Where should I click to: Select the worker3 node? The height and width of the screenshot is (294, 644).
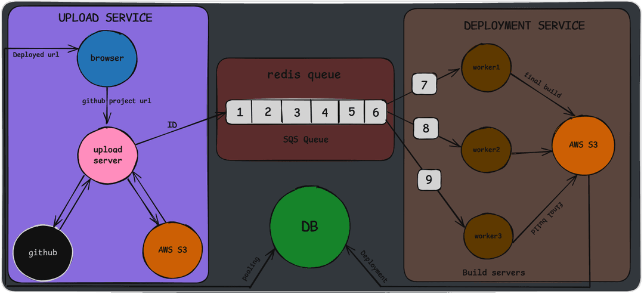pos(488,236)
